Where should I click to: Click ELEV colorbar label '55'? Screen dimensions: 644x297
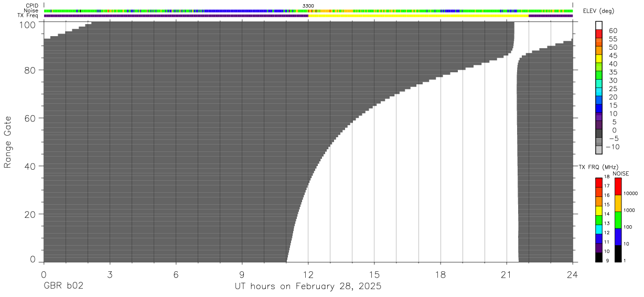tap(613, 39)
